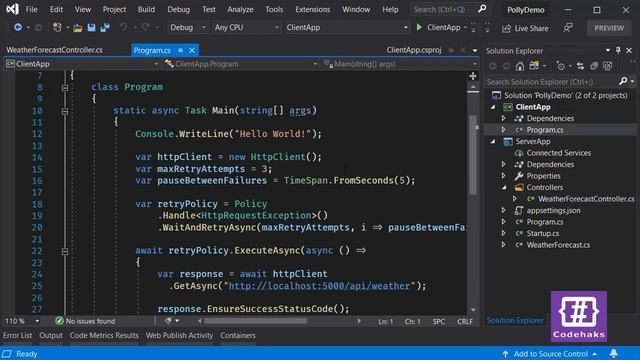Click the Solution Explorer search magnifier icon
The height and width of the screenshot is (360, 640).
coord(623,81)
